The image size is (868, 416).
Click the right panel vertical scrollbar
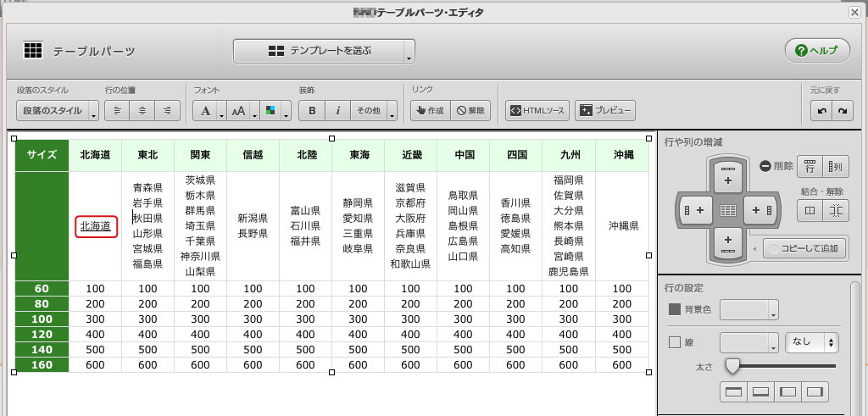click(x=855, y=348)
